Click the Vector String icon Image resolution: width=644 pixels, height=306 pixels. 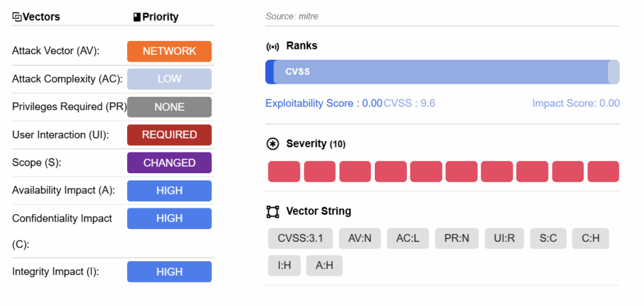point(272,212)
